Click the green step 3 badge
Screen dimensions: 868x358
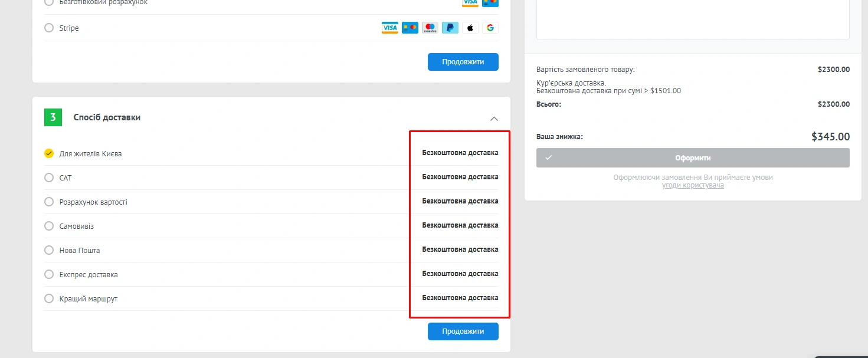point(53,117)
